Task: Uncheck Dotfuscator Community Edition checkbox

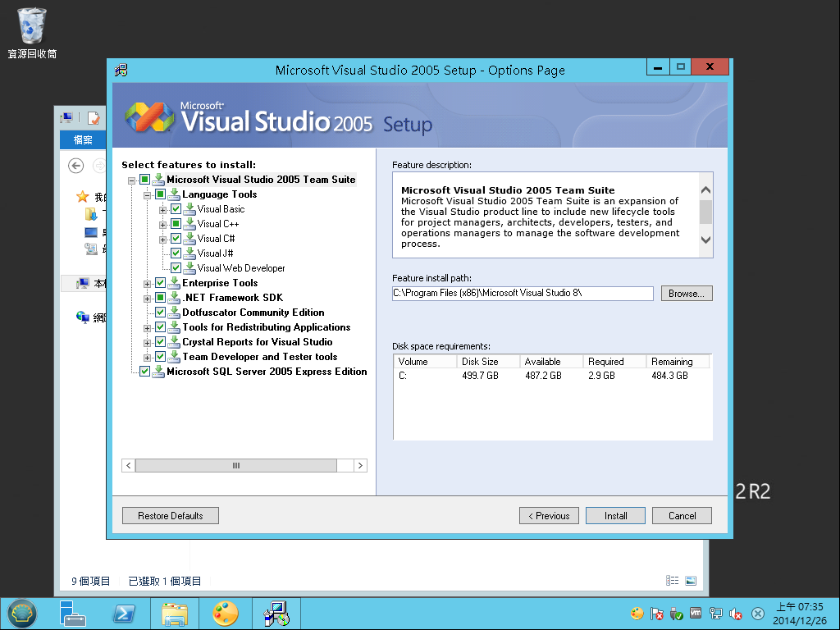Action: click(x=160, y=313)
